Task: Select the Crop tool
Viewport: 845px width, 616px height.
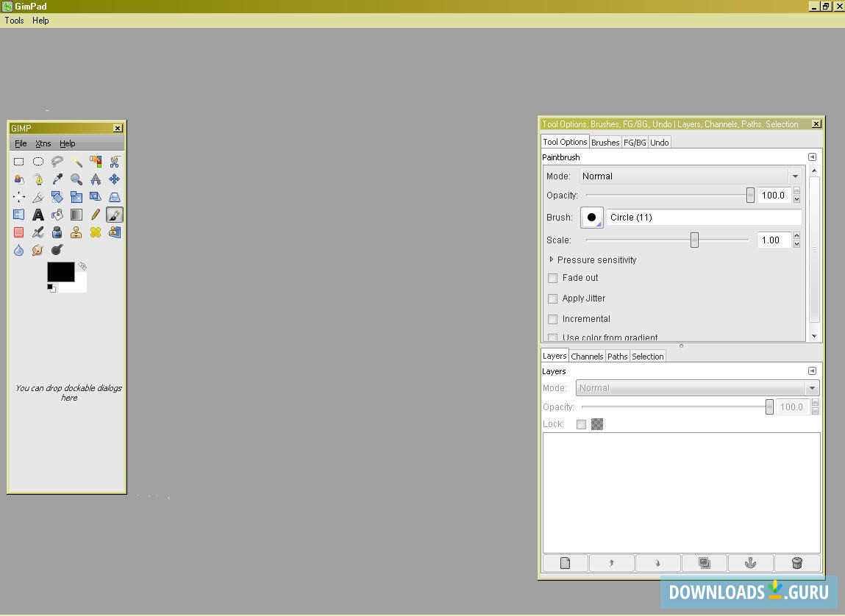Action: tap(38, 197)
